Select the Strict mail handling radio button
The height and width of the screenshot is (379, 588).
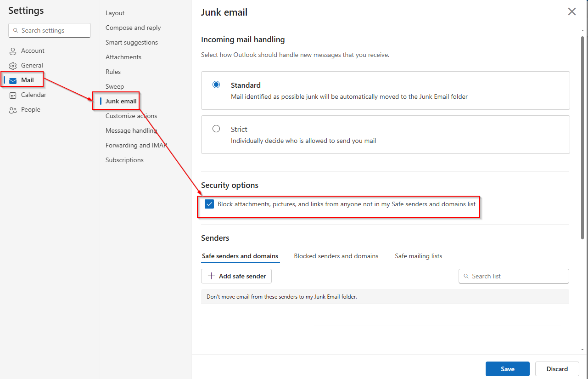click(x=216, y=129)
